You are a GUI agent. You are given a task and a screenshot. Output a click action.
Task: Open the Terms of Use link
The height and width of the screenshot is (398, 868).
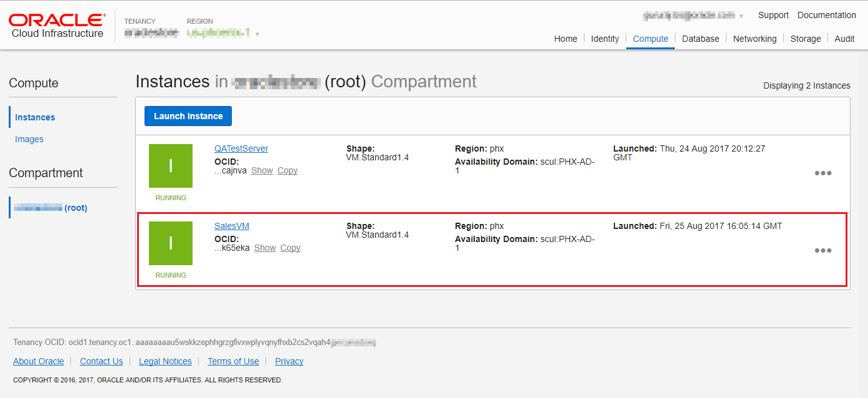click(x=233, y=361)
